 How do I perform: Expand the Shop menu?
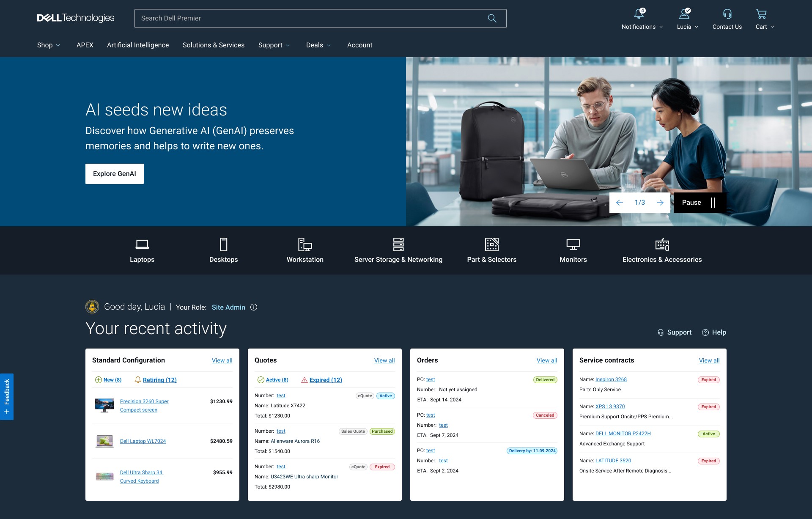click(48, 45)
